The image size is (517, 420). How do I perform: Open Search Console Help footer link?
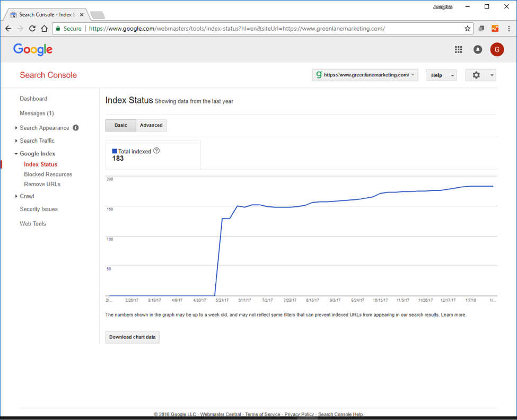click(340, 414)
